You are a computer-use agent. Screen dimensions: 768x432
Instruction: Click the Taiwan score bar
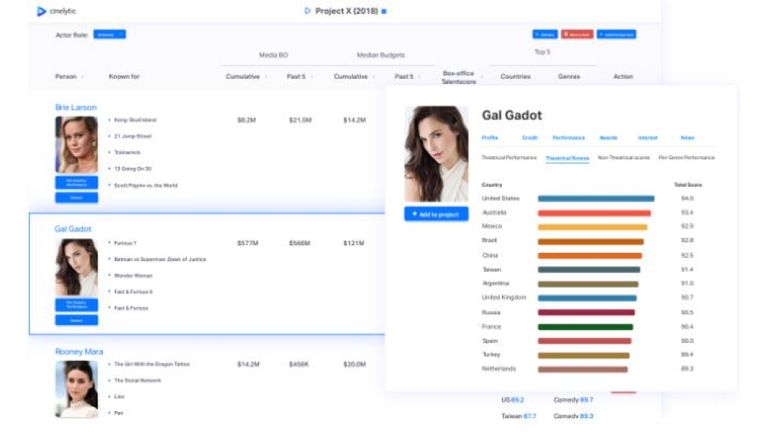coord(589,269)
